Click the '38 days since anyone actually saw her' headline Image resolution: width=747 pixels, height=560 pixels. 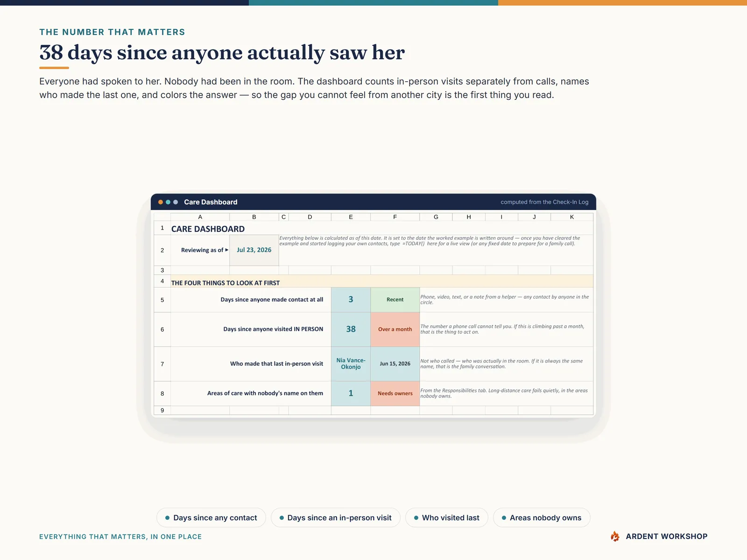pyautogui.click(x=222, y=53)
